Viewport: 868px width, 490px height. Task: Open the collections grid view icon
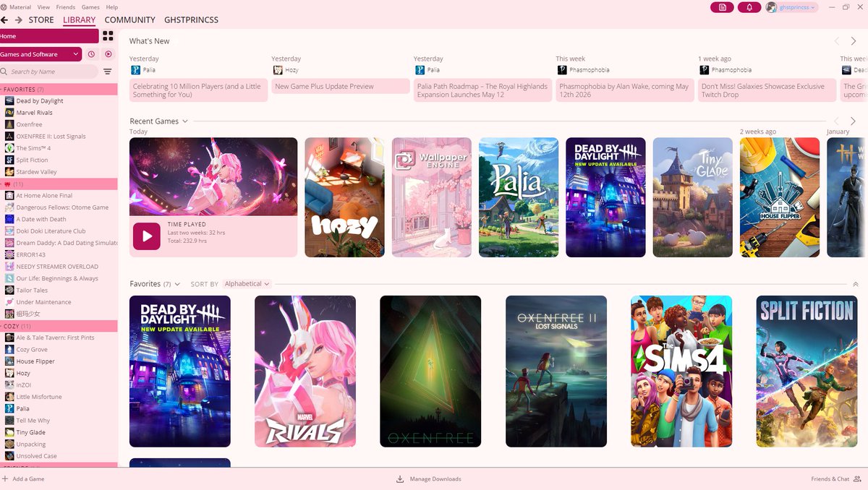pos(108,35)
